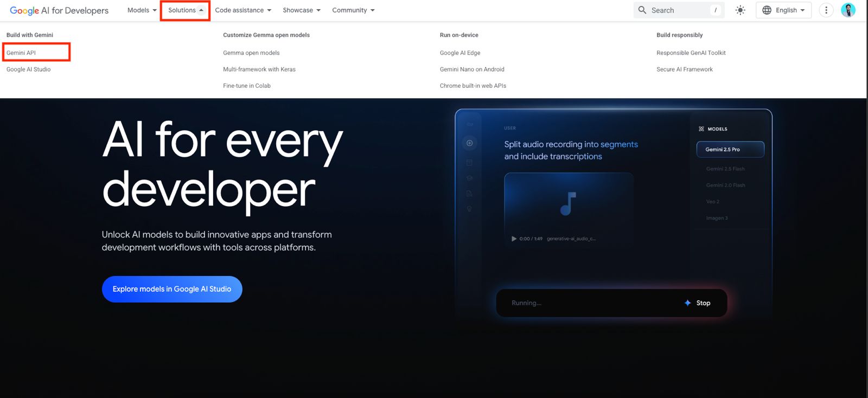This screenshot has width=868, height=398.
Task: Select Gemini 2.5 Flash model
Action: [x=725, y=169]
